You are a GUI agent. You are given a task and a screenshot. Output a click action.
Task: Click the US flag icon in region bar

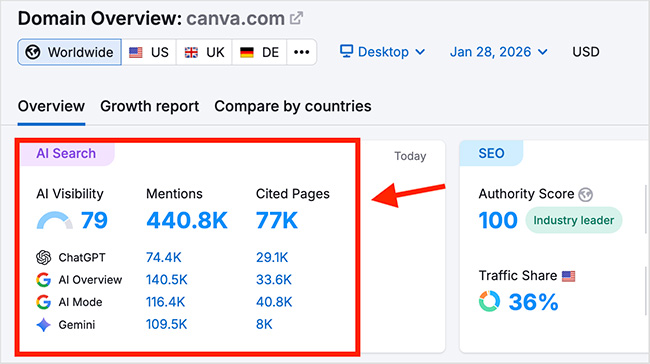[x=136, y=53]
